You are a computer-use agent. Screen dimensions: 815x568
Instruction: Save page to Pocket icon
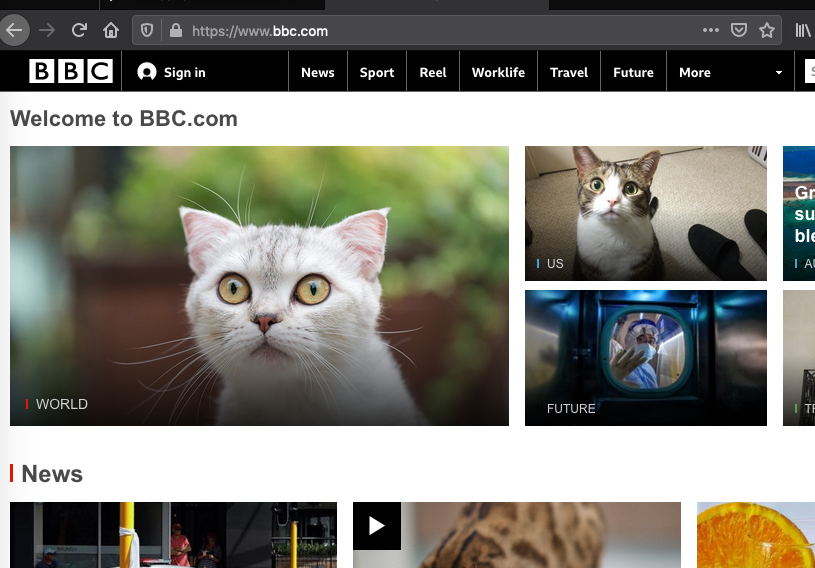coord(739,30)
